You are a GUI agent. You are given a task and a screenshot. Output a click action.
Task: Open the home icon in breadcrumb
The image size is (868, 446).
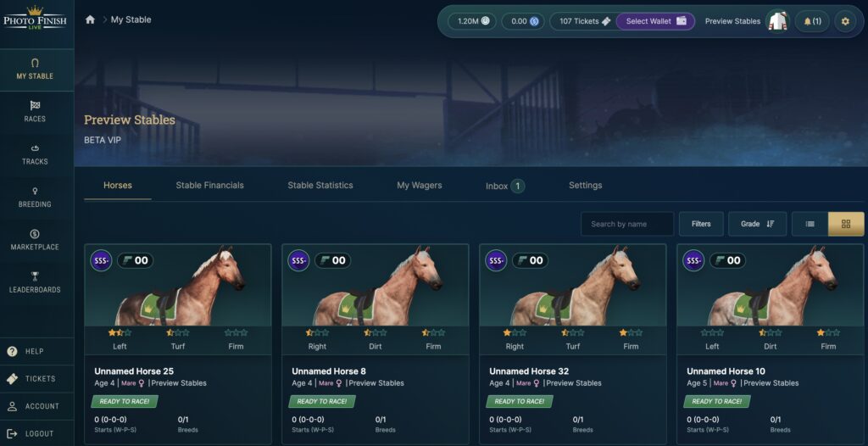click(x=90, y=20)
